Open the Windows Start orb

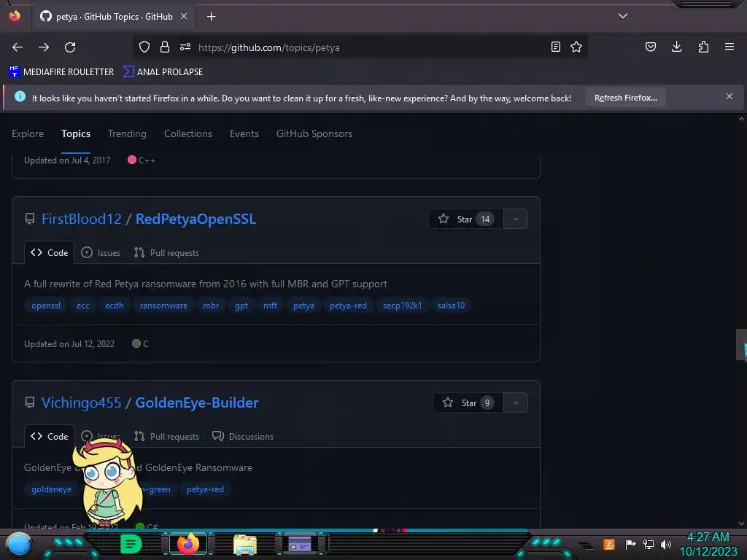(x=18, y=544)
